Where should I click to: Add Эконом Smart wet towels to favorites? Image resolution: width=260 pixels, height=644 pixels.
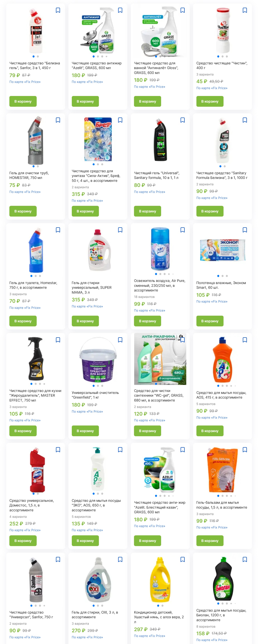[245, 230]
